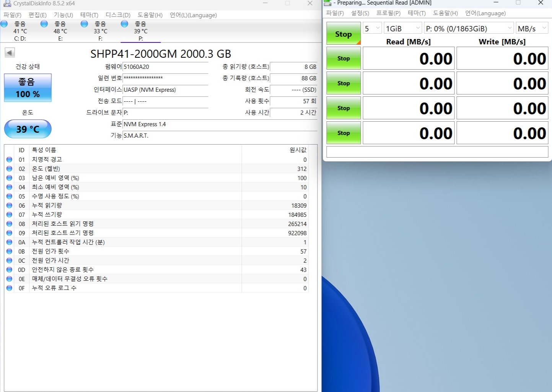Click the CrystalDiskInfo title bar app icon
This screenshot has height=392, width=552.
pos(7,3)
